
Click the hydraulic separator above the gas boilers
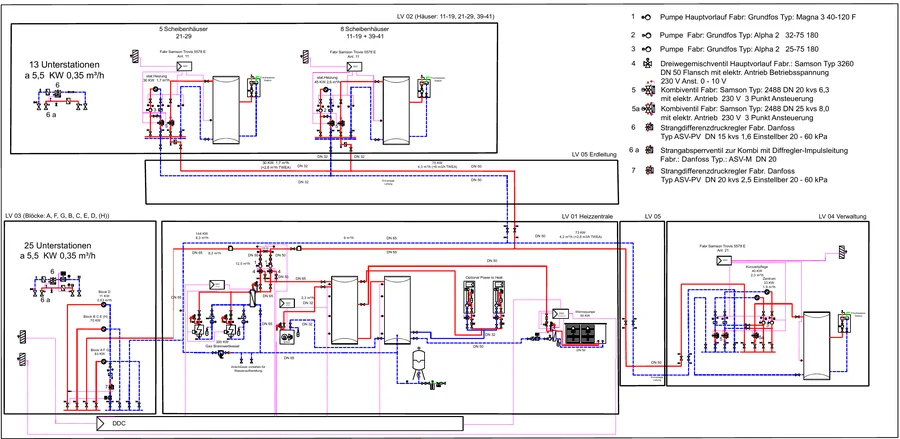click(253, 298)
